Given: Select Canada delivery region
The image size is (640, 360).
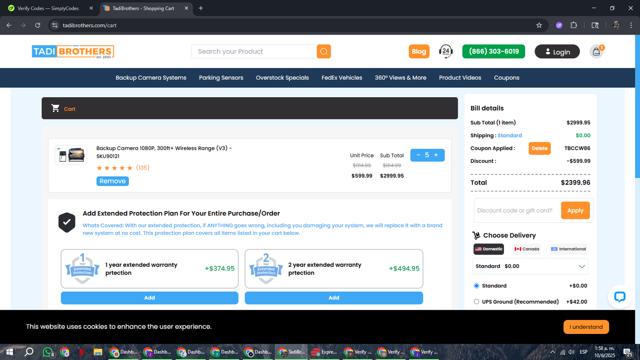Looking at the screenshot, I should pyautogui.click(x=527, y=249).
